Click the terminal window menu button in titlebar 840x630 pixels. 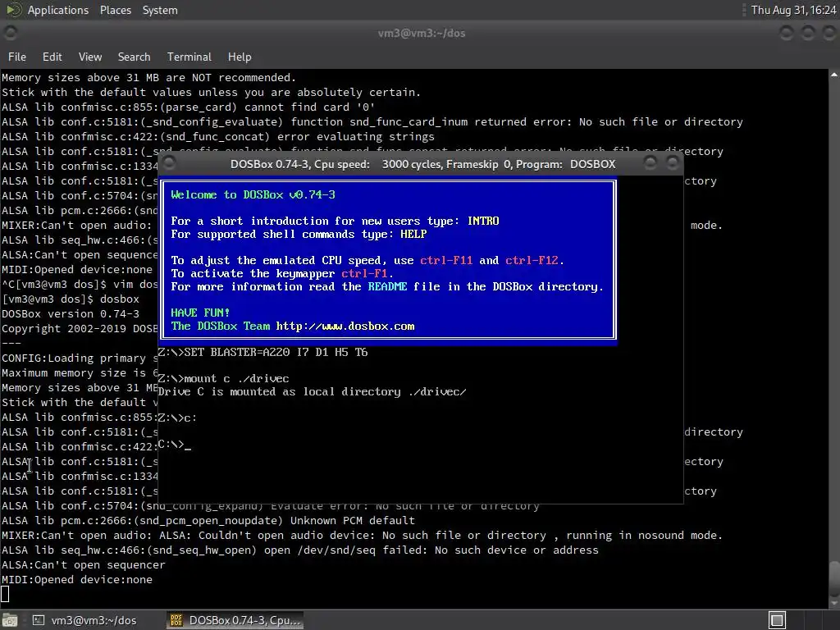(x=10, y=33)
